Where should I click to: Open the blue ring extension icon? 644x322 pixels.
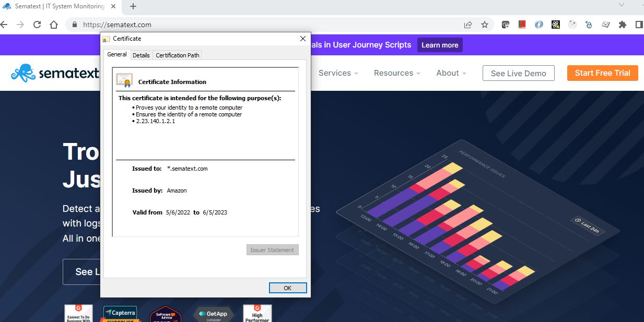538,25
